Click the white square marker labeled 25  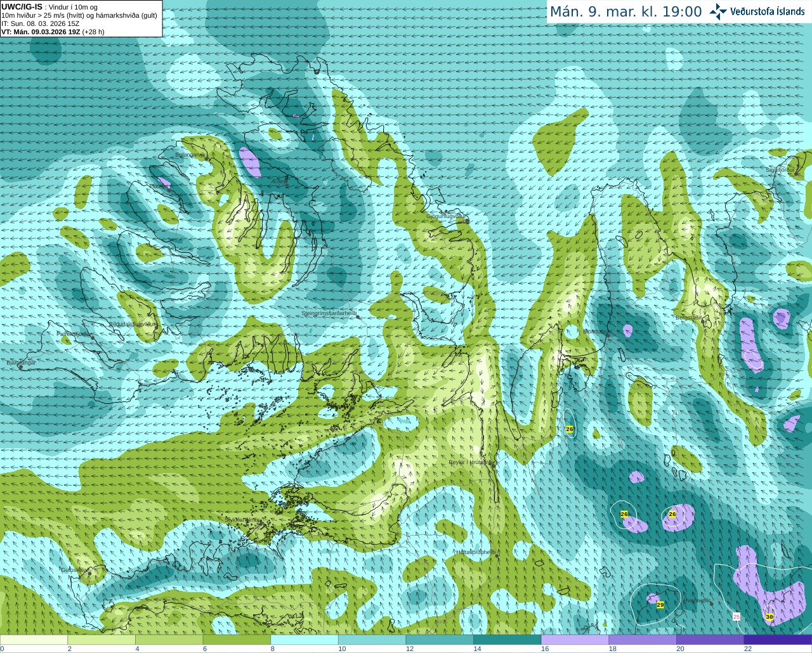coord(737,616)
